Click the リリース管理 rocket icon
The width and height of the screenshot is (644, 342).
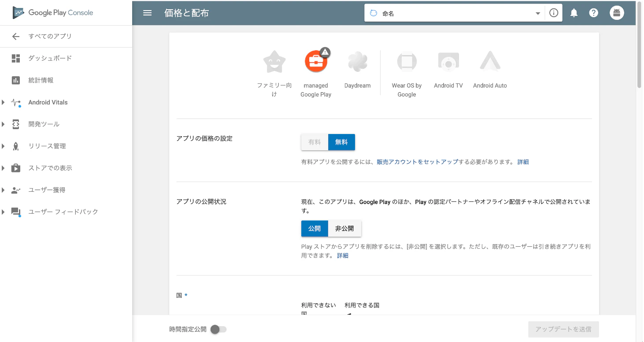pos(16,146)
